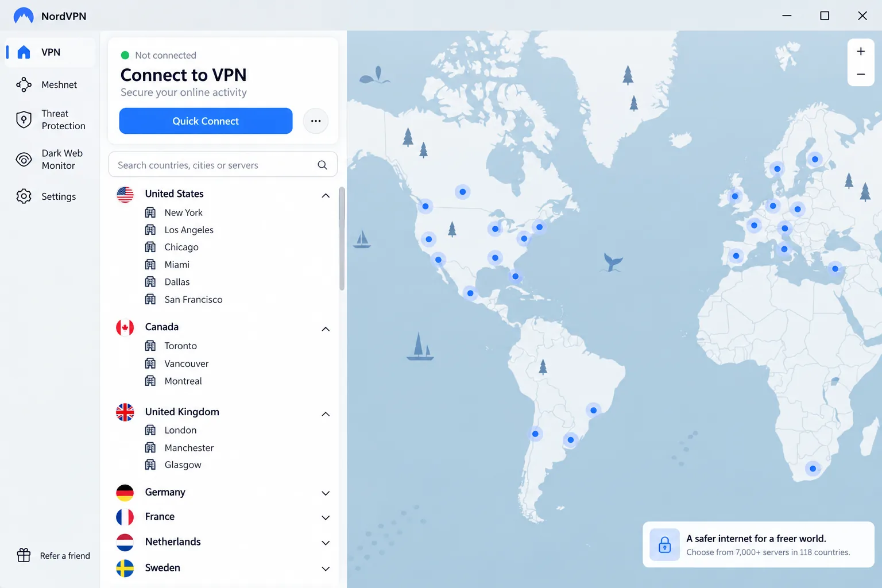Screen dimensions: 882x588
Task: Select the Miami server location
Action: (177, 265)
